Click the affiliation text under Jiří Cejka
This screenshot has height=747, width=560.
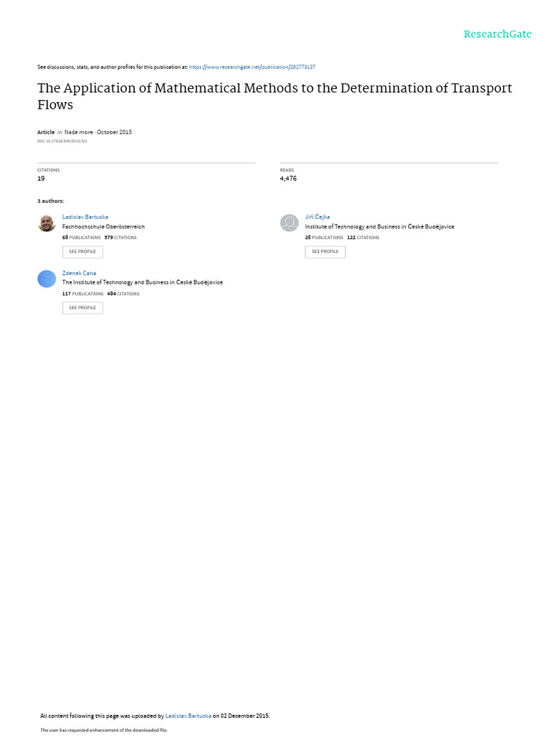point(379,227)
